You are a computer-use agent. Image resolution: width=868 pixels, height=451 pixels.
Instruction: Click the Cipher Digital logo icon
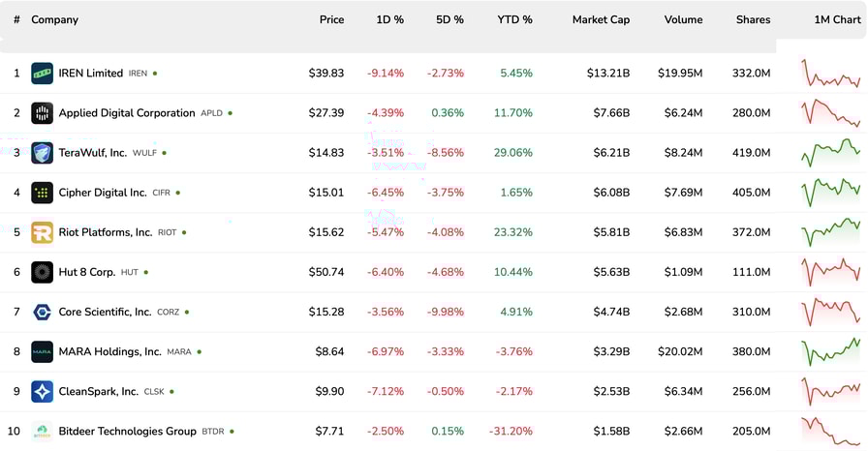click(x=42, y=193)
